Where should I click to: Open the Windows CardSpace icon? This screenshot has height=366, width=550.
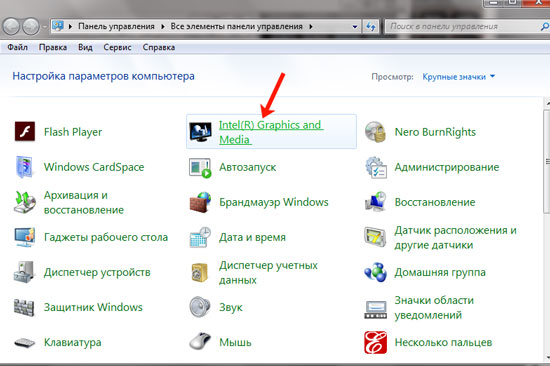pos(24,167)
